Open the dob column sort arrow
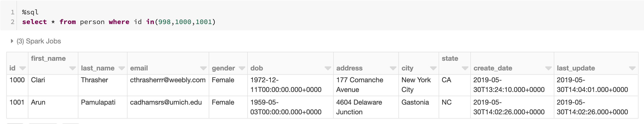 click(x=328, y=68)
